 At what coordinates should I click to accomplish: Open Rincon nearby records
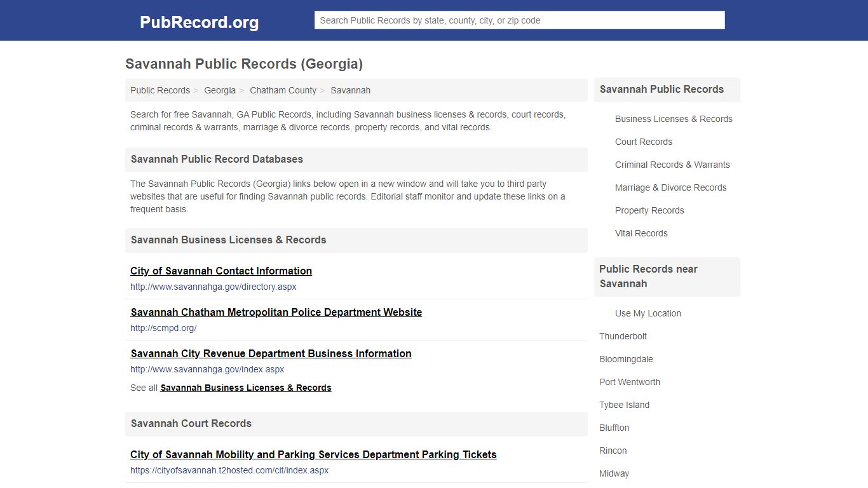point(613,451)
